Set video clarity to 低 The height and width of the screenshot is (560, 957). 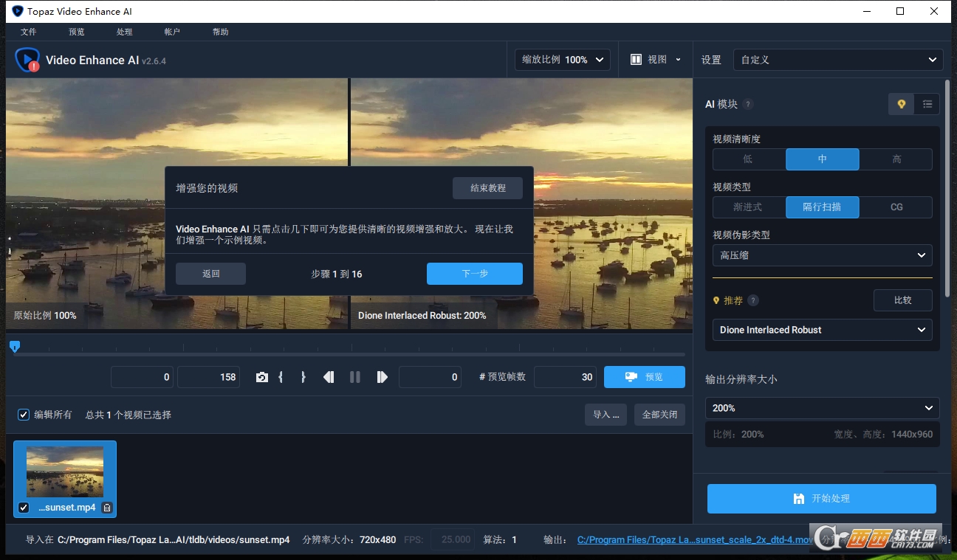tap(749, 159)
